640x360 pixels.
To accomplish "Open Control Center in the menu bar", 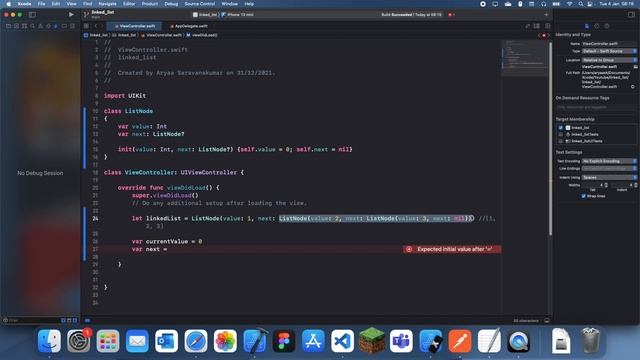I will tap(590, 4).
